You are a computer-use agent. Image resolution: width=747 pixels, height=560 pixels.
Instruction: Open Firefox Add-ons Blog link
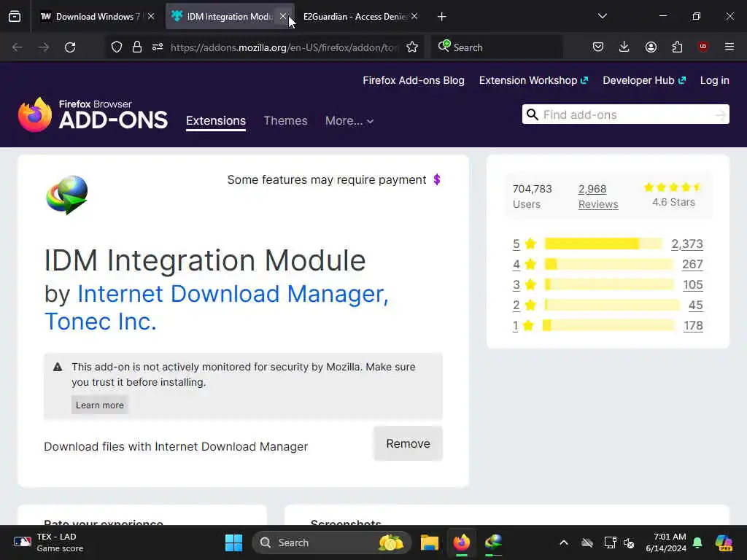[x=414, y=80]
